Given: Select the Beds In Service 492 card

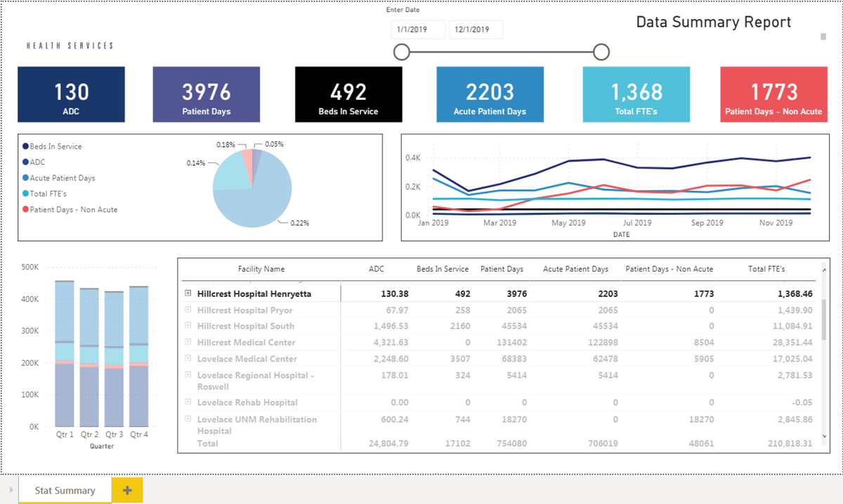Looking at the screenshot, I should click(348, 95).
